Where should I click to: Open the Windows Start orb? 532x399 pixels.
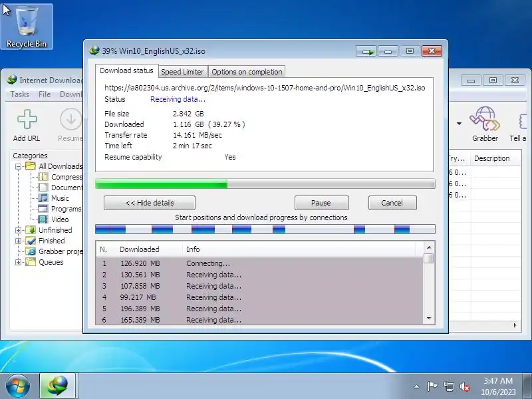(18, 386)
